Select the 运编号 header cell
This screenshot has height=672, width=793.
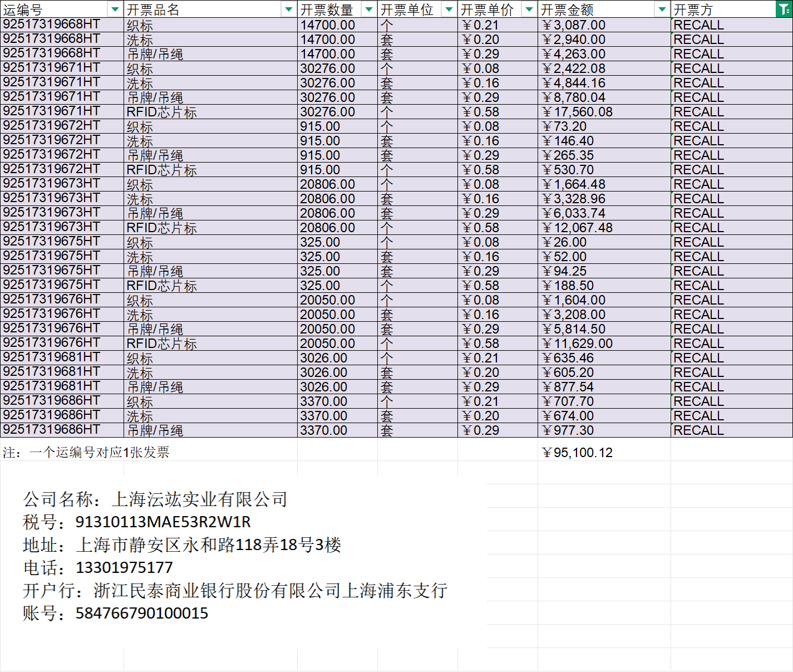(x=56, y=9)
